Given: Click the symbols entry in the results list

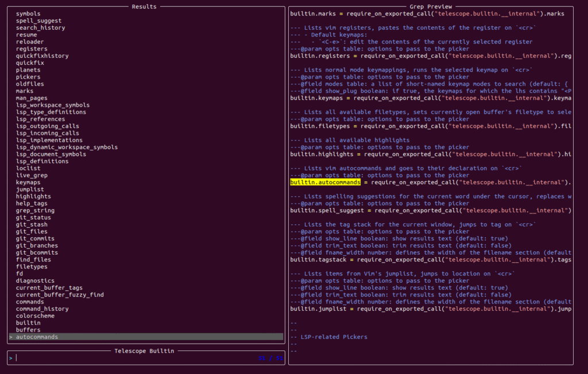Looking at the screenshot, I should [28, 13].
